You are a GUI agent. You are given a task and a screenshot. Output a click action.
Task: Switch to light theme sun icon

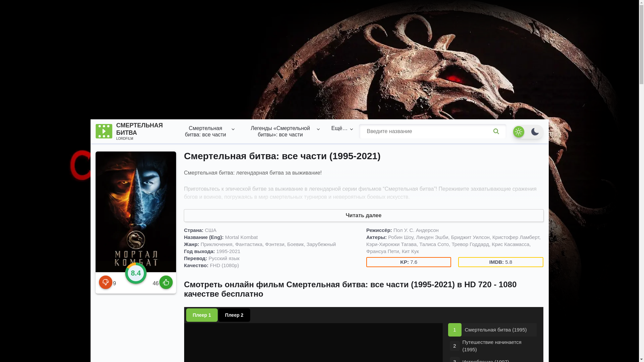pyautogui.click(x=519, y=132)
